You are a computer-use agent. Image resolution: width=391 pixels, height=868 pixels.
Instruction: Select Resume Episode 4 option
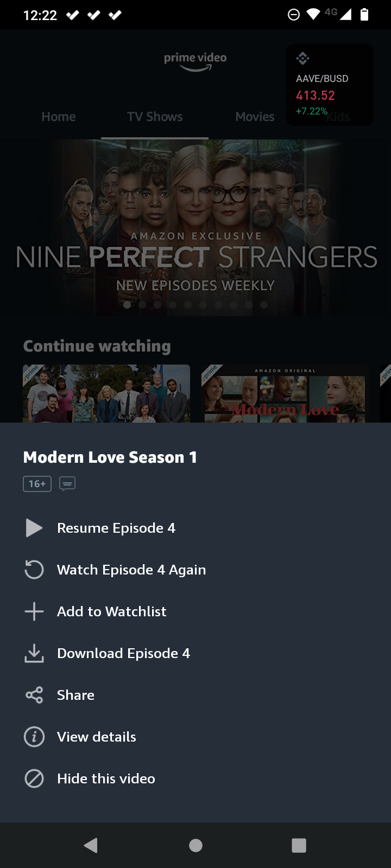[x=195, y=528]
